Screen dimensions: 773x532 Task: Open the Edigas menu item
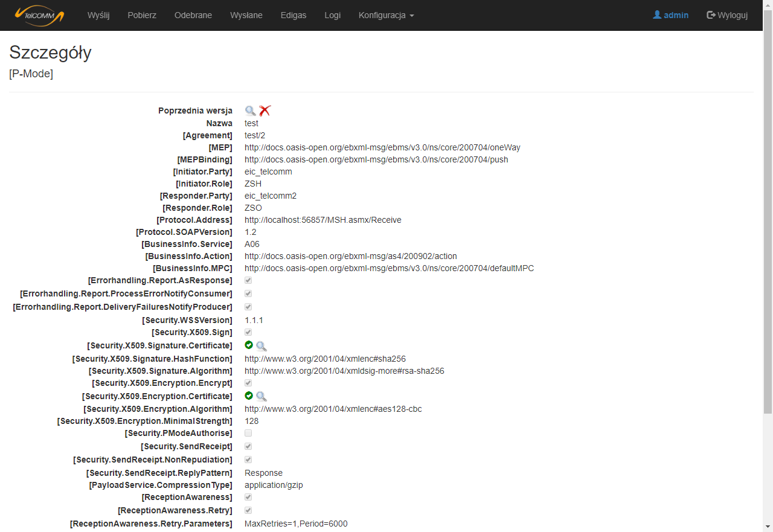293,15
